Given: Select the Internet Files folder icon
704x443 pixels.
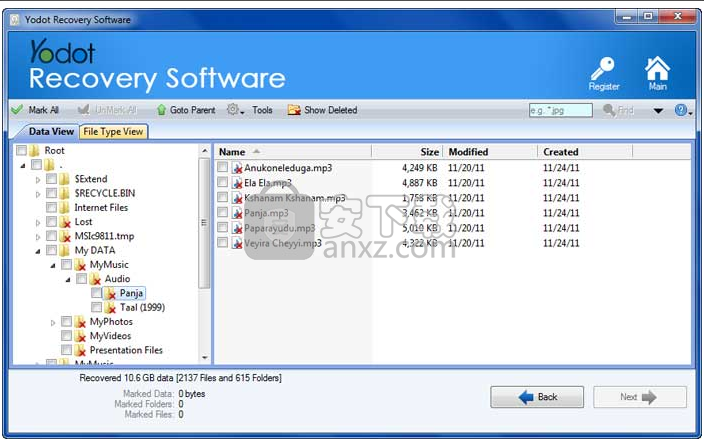Looking at the screenshot, I should pyautogui.click(x=65, y=207).
